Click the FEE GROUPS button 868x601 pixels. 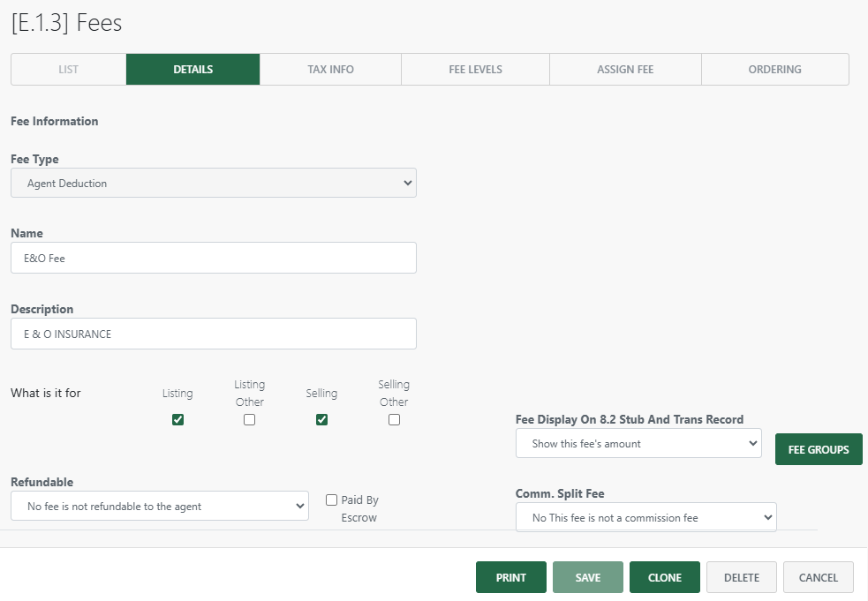819,448
